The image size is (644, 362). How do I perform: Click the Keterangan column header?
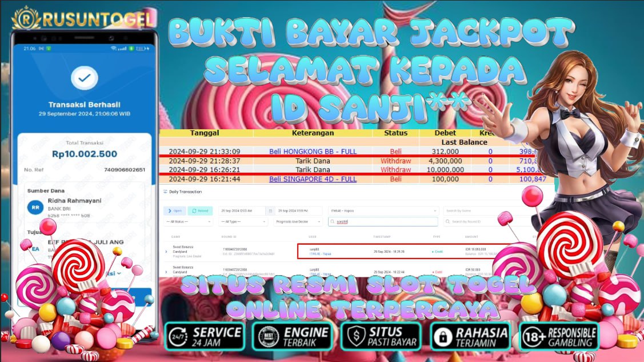point(313,133)
